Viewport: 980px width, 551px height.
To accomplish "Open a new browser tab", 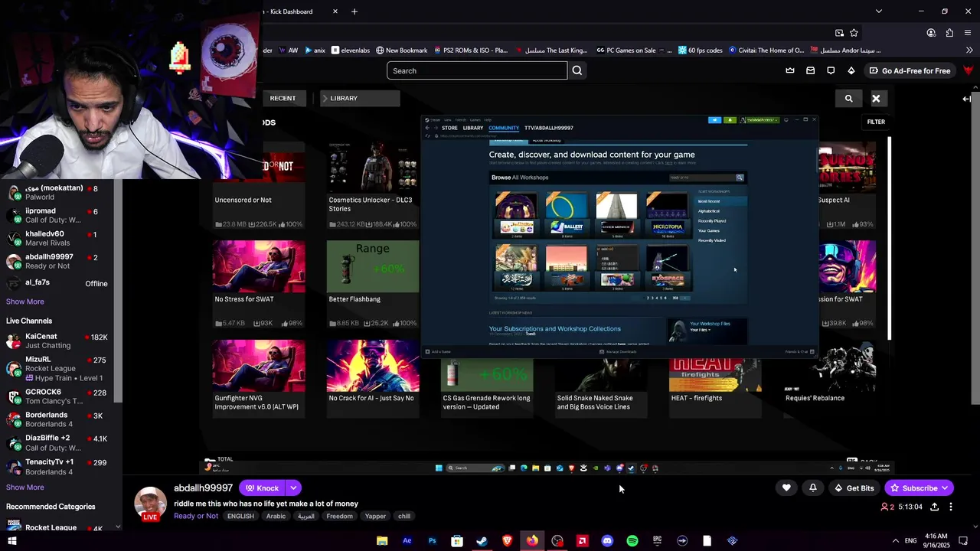I will click(354, 11).
